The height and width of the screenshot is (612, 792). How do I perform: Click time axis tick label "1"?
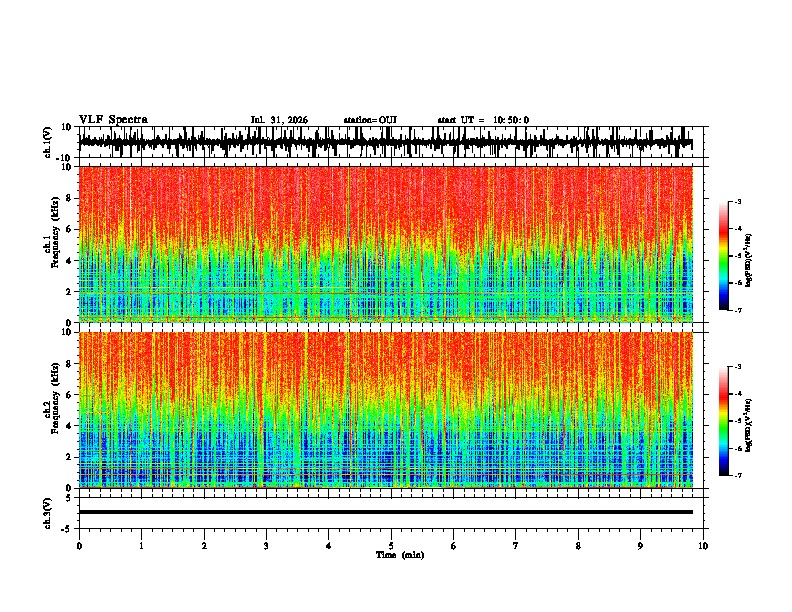point(142,546)
